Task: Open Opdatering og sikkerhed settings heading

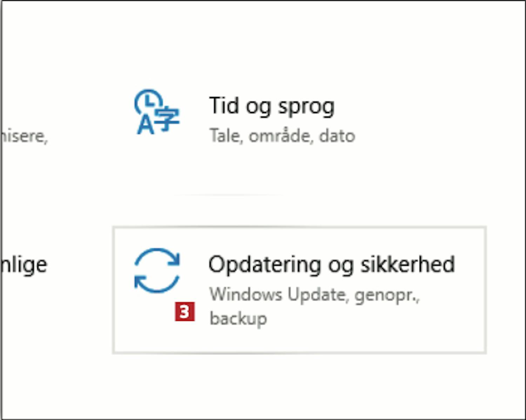Action: pos(331,264)
